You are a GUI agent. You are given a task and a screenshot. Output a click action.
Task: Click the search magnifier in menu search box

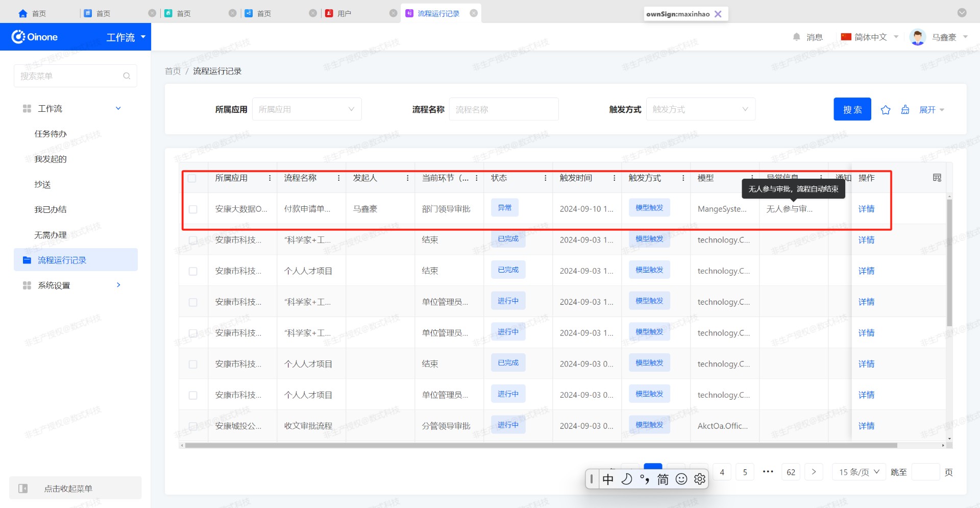127,76
